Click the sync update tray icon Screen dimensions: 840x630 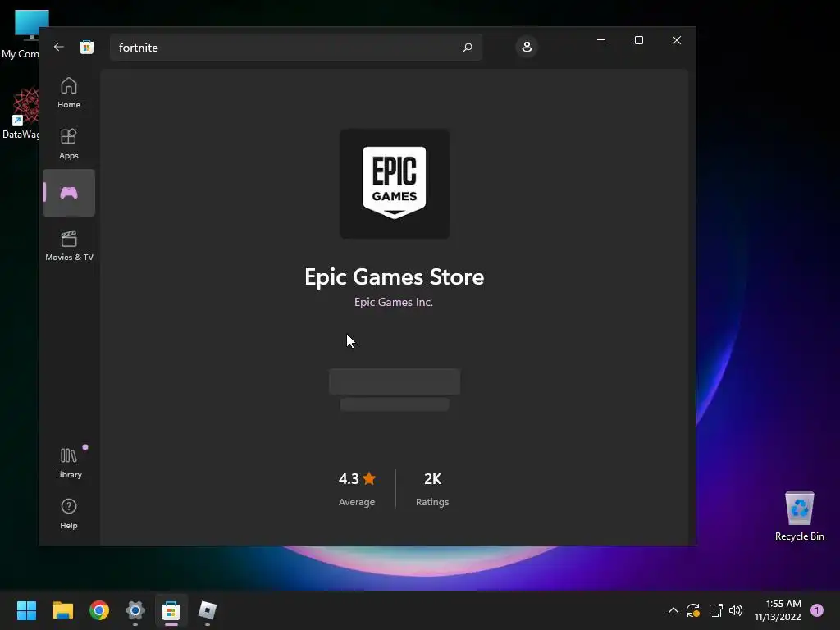pos(693,610)
